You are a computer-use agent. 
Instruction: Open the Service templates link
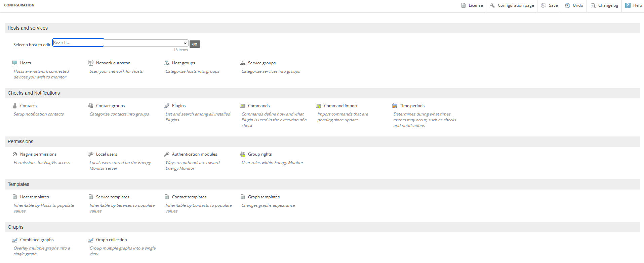tap(113, 197)
